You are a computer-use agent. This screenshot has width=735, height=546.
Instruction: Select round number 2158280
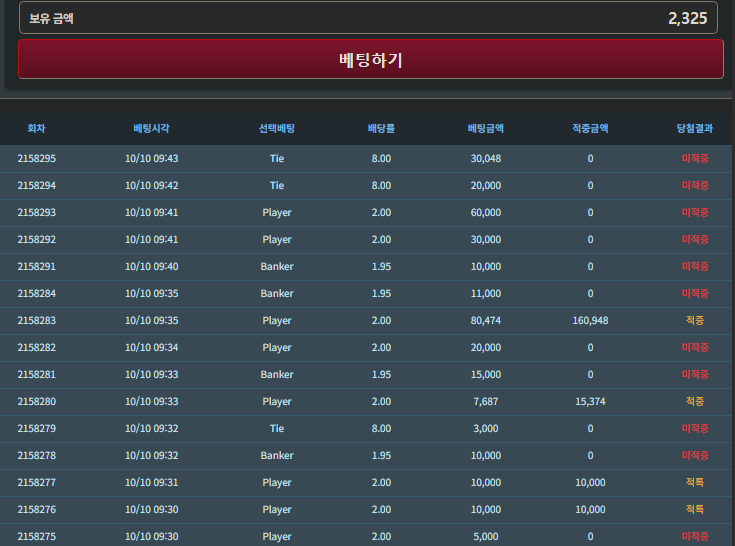coord(37,401)
